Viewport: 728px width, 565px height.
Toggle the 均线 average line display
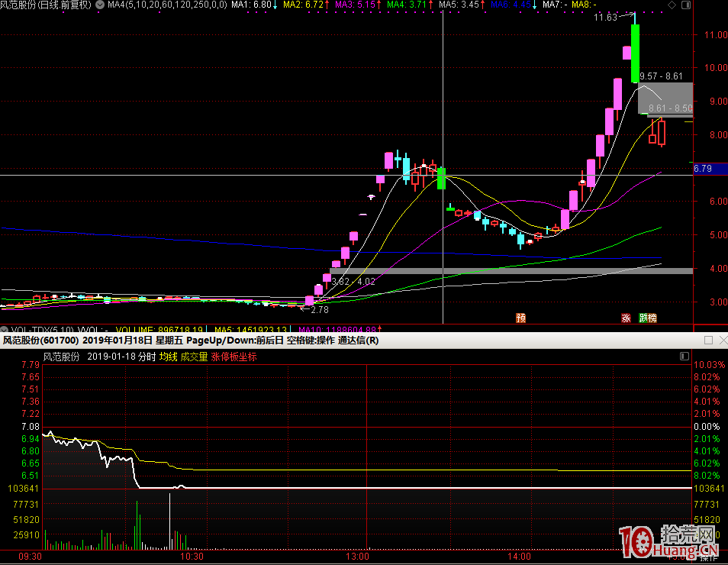coord(168,357)
